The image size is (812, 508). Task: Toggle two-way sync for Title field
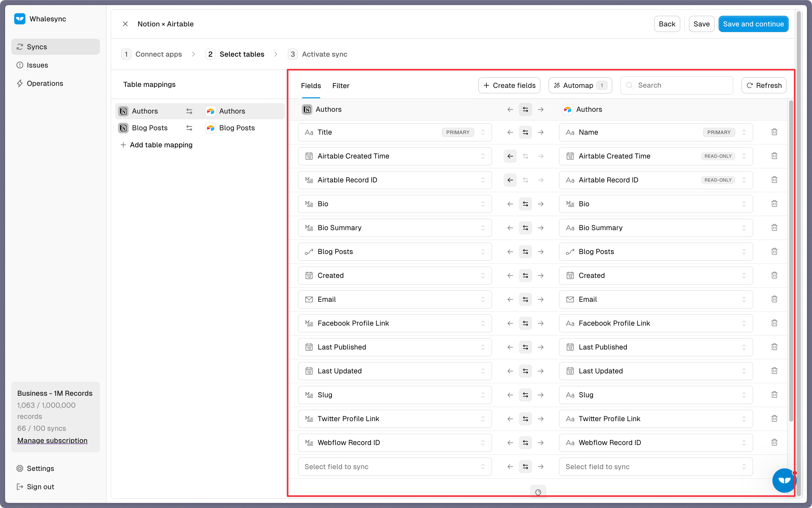click(x=526, y=132)
